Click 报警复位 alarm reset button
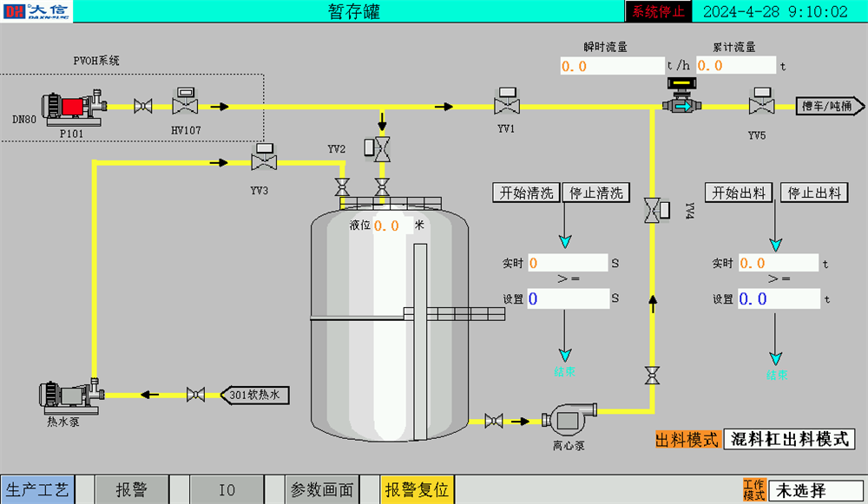 418,489
